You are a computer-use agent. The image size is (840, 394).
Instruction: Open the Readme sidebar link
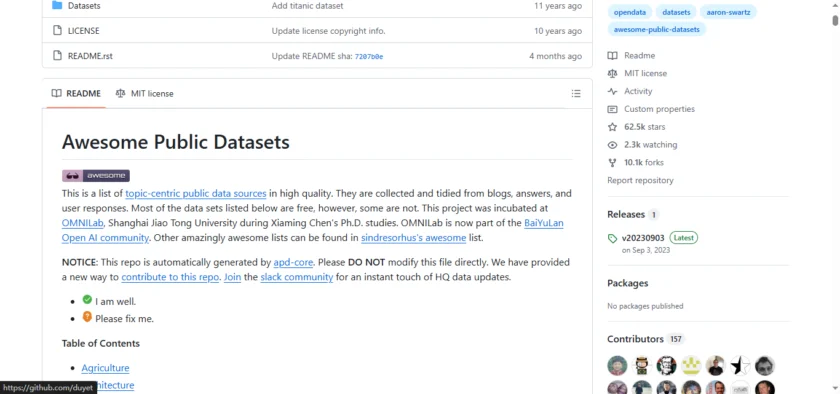click(639, 55)
